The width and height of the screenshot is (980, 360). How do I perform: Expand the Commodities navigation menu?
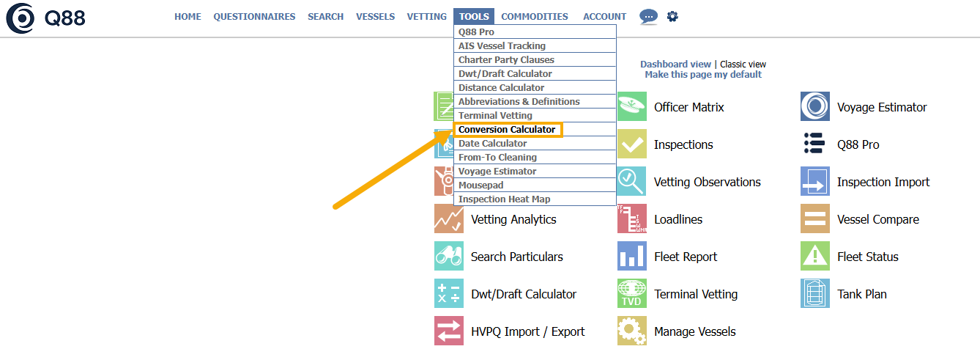[535, 17]
